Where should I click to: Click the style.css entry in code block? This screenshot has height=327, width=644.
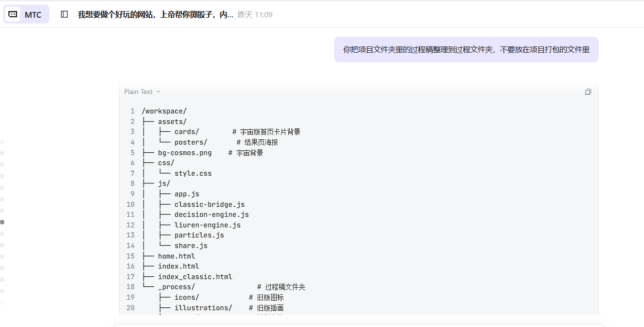[193, 173]
